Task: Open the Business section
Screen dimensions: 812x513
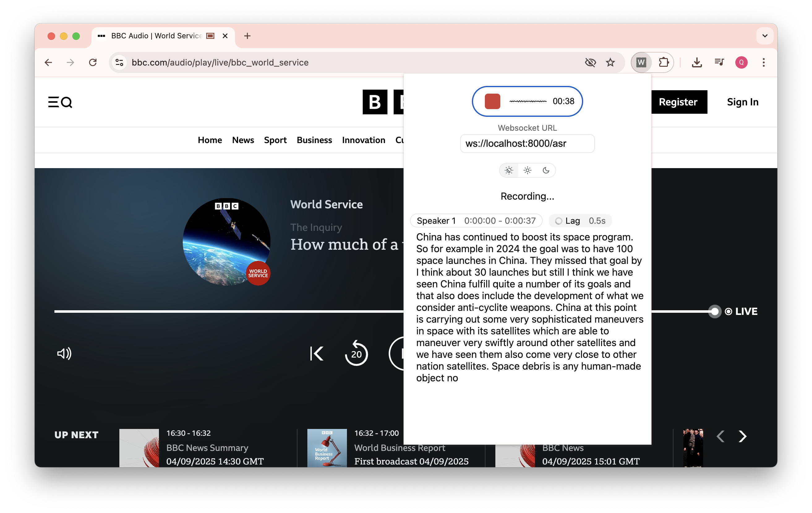Action: pos(314,140)
